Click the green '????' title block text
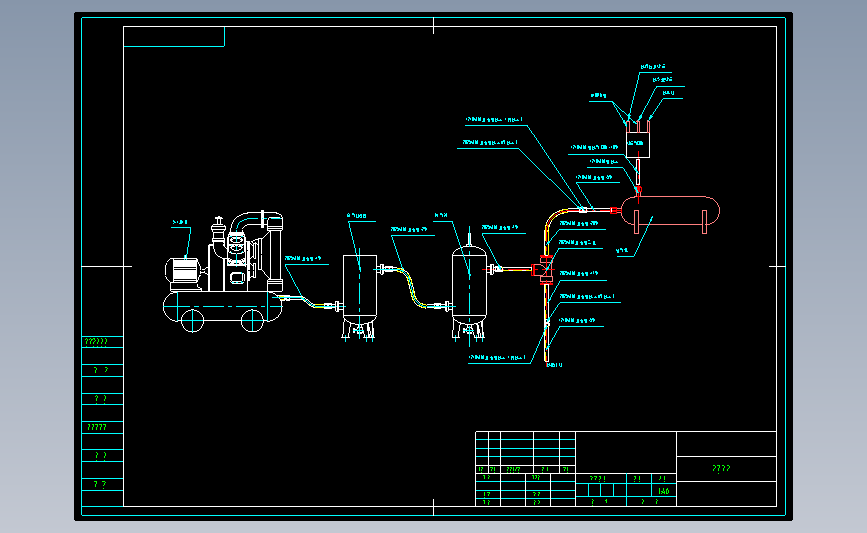Screen dimensions: 867x533 (721, 468)
